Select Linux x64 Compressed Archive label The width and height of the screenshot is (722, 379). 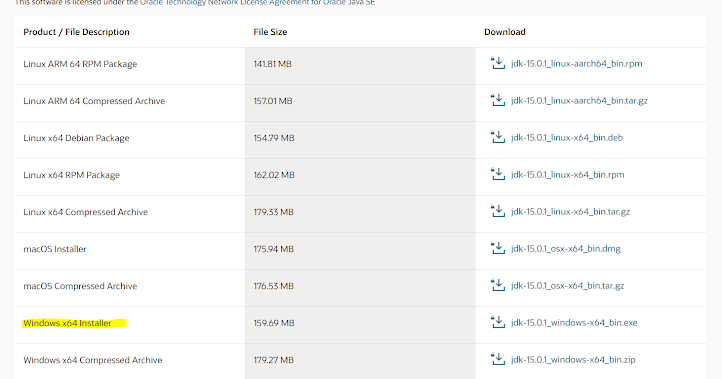tap(86, 212)
